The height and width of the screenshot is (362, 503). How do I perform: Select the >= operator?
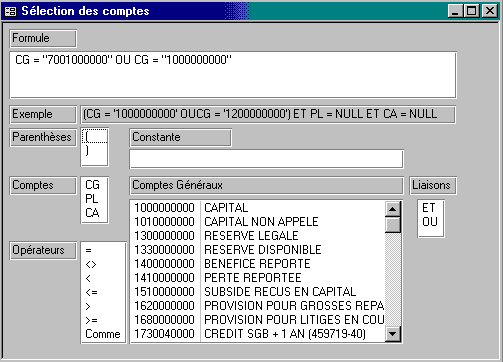[103, 320]
